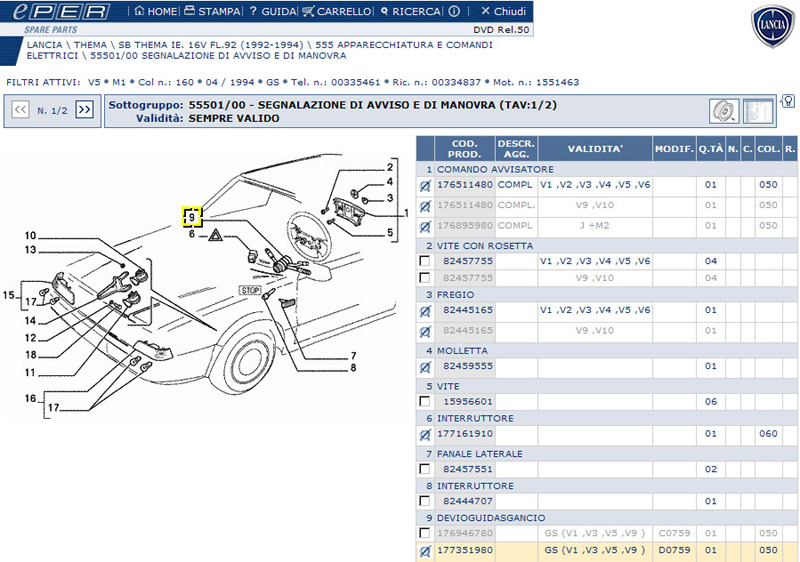The width and height of the screenshot is (800, 562).
Task: Select highlighted callout 9 in diagram
Action: 192,217
